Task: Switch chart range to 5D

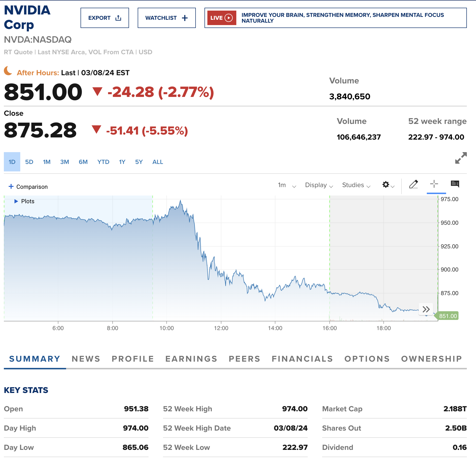Action: coord(29,162)
